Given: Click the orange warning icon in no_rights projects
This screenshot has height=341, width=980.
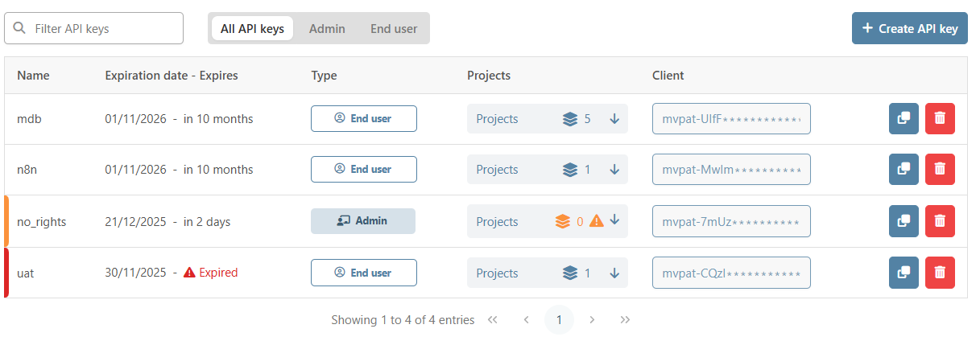Looking at the screenshot, I should click(596, 221).
